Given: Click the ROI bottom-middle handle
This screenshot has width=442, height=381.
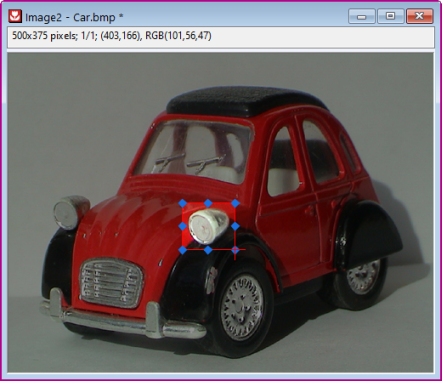Looking at the screenshot, I should point(208,250).
